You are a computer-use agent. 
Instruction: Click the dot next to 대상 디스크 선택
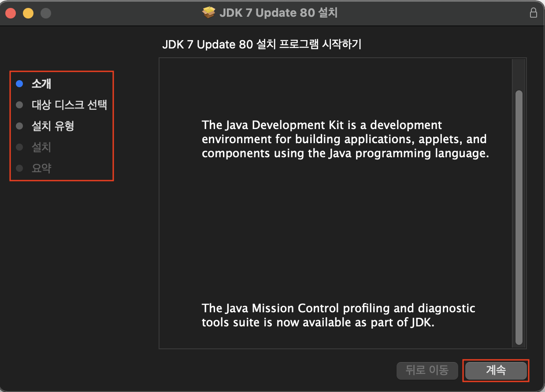[19, 105]
